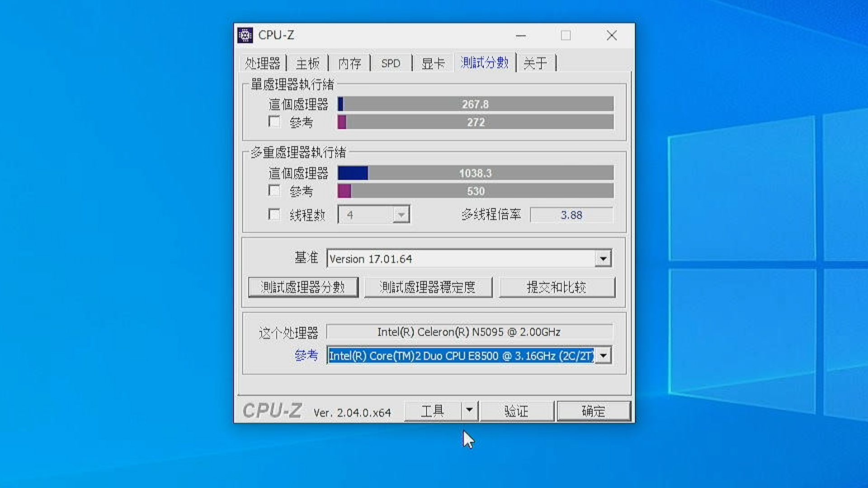Enable the 參考 checkbox under single-thread section
Image resolution: width=868 pixels, height=488 pixels.
274,122
